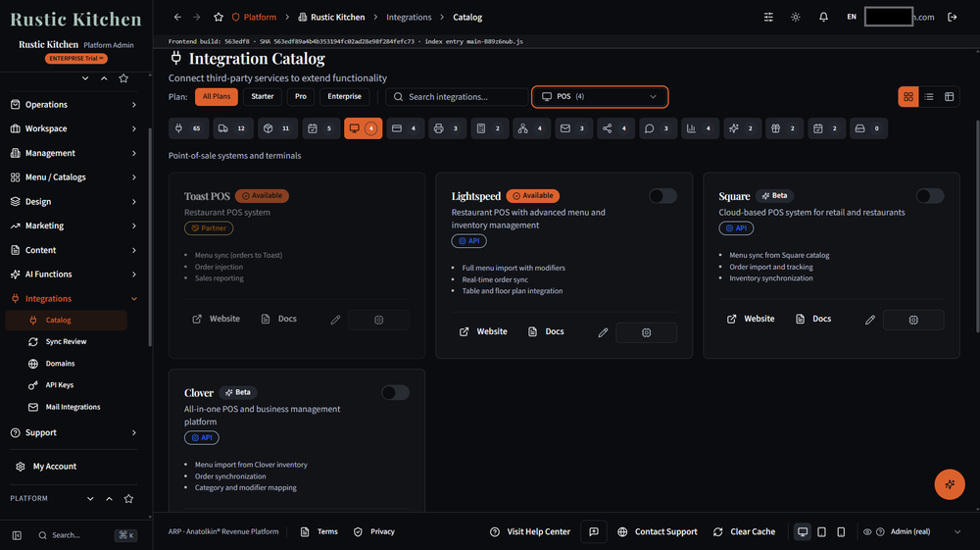The width and height of the screenshot is (980, 550).
Task: Click Contact Support in footer
Action: click(657, 532)
